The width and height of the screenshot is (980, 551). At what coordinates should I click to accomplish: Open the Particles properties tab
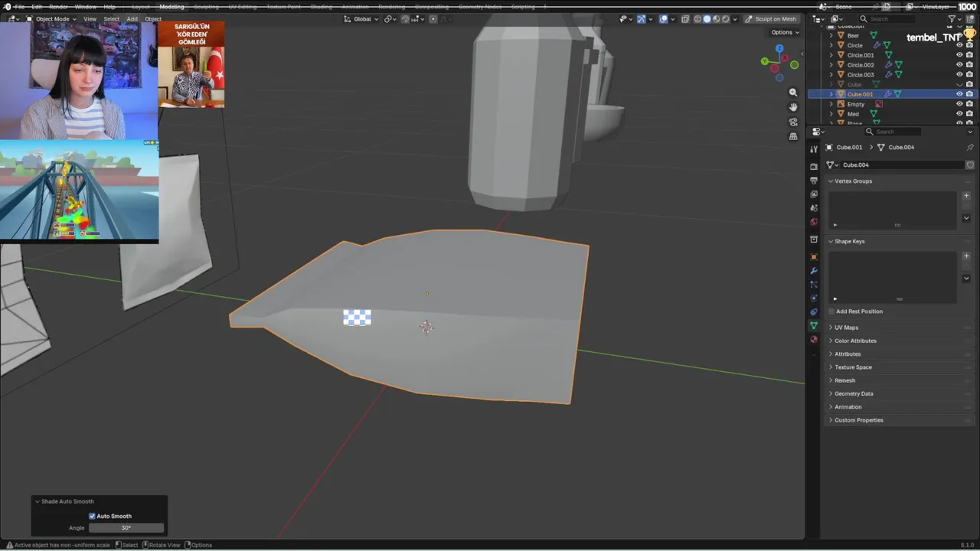point(814,285)
